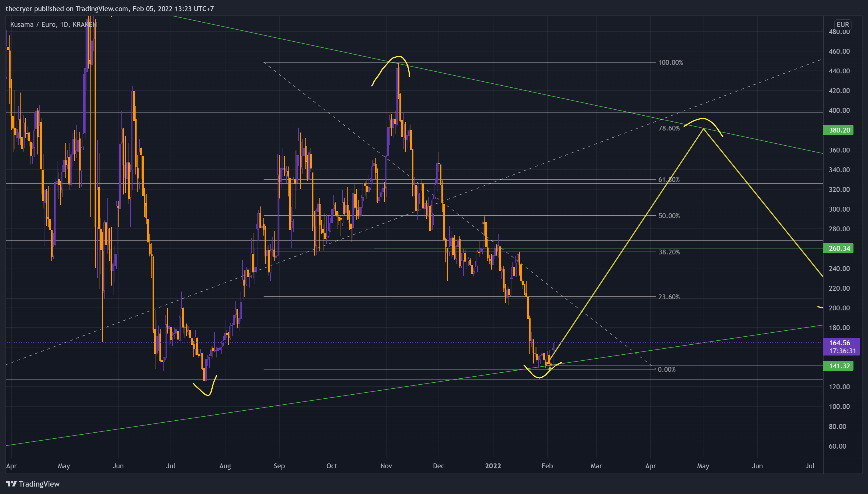Click the 60.00 price axis label
The height and width of the screenshot is (494, 868).
coord(837,446)
